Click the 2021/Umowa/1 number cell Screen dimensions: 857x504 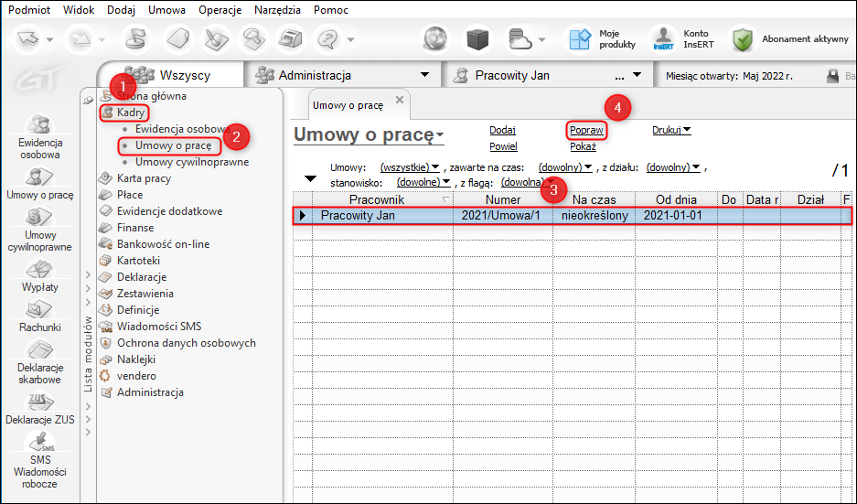pos(502,215)
